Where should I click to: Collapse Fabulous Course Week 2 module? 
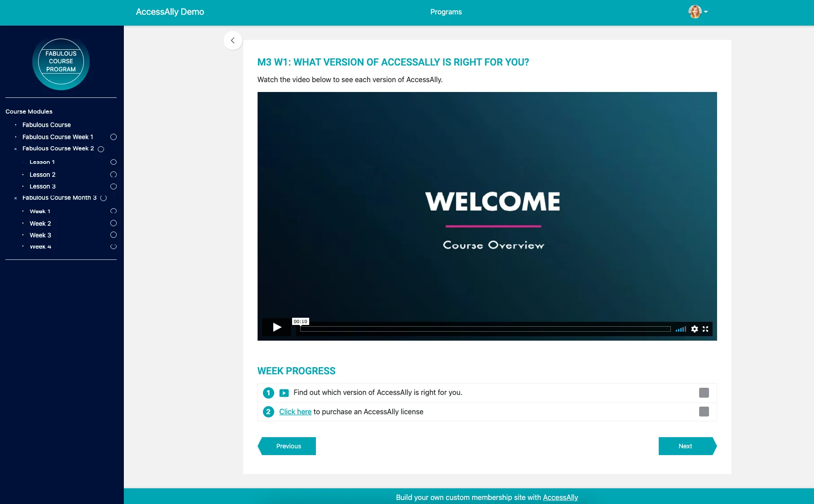tap(15, 149)
